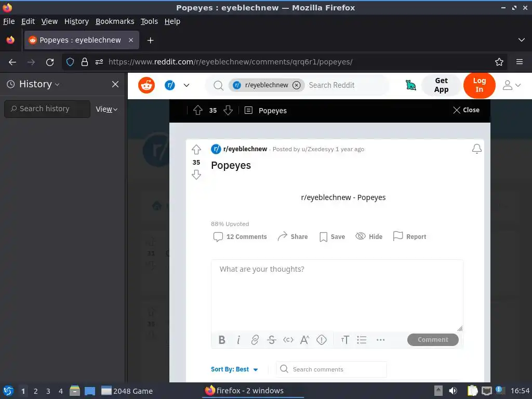Show more formatting options with ellipsis

tap(381, 340)
